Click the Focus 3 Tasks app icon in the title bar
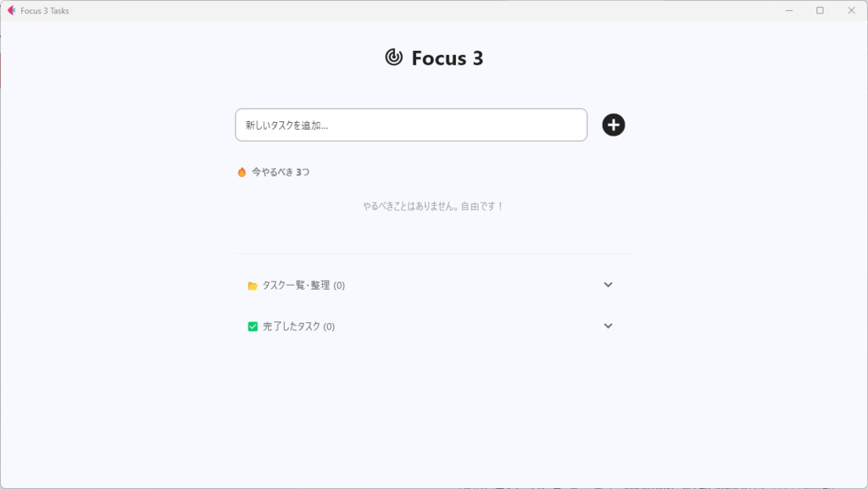 11,10
